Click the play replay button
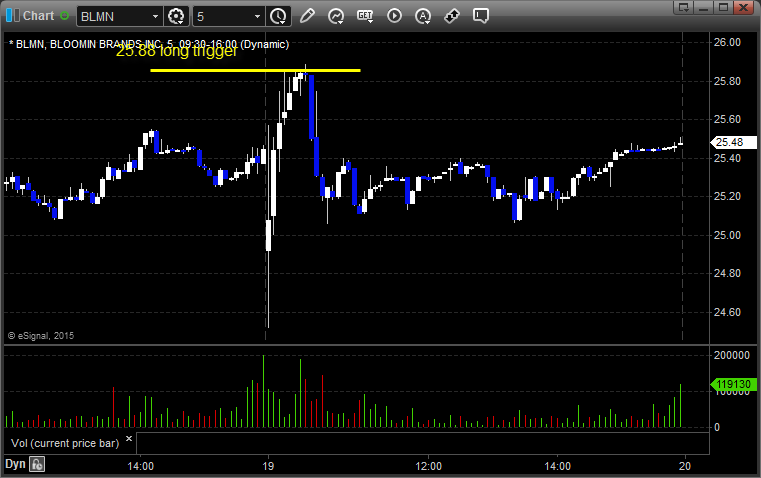 point(394,16)
